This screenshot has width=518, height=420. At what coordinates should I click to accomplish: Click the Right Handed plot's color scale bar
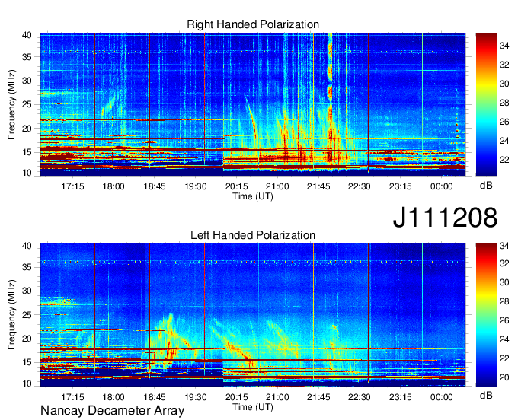click(486, 104)
